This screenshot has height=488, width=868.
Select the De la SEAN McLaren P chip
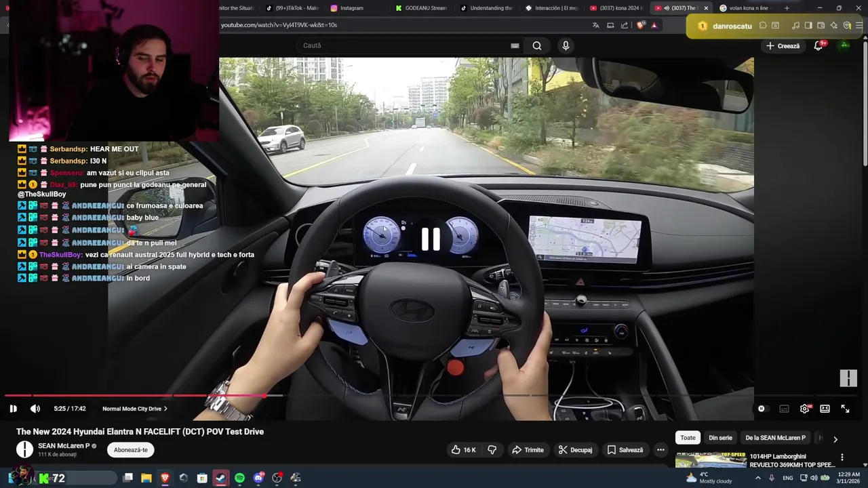coord(775,438)
